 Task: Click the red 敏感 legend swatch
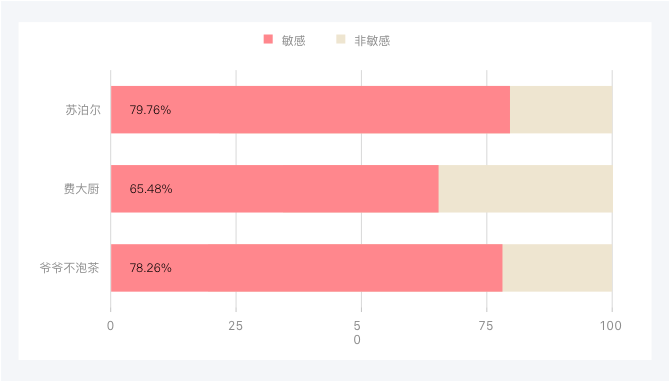[268, 39]
